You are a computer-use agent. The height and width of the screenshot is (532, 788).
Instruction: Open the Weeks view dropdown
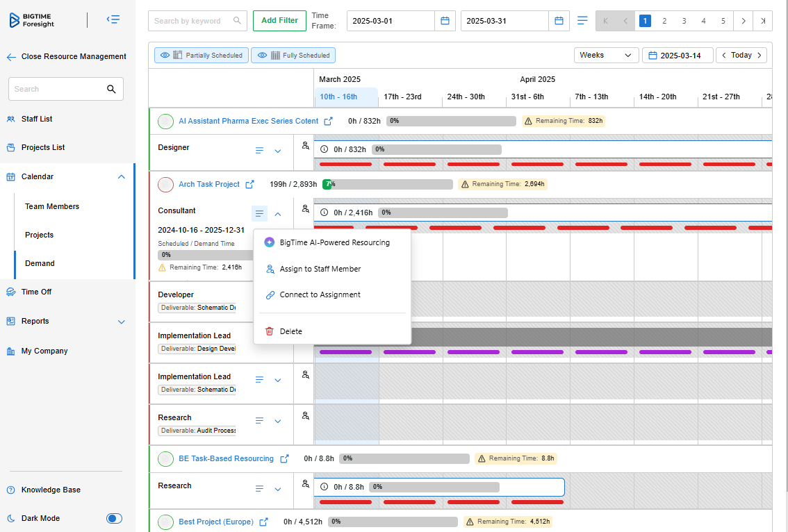(x=606, y=56)
